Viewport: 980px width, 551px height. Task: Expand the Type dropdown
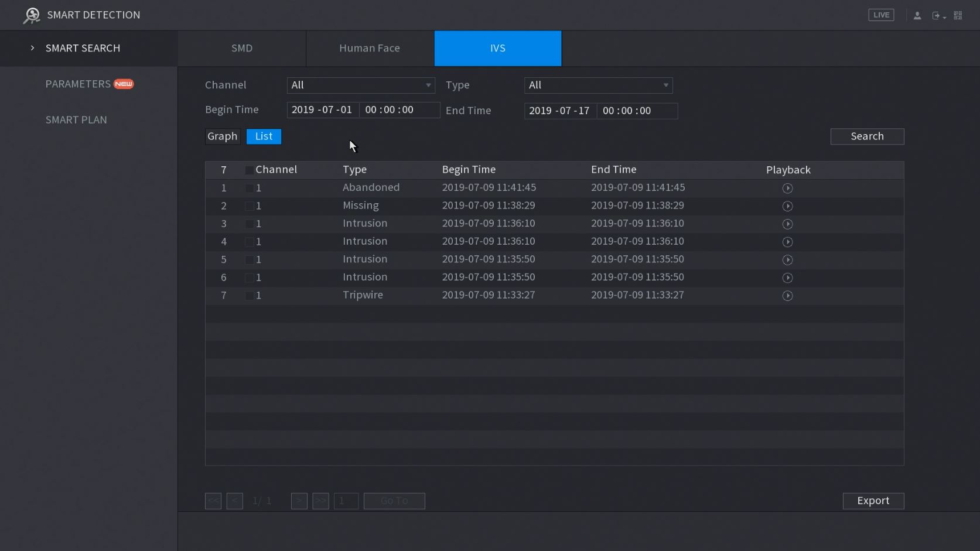pos(597,85)
